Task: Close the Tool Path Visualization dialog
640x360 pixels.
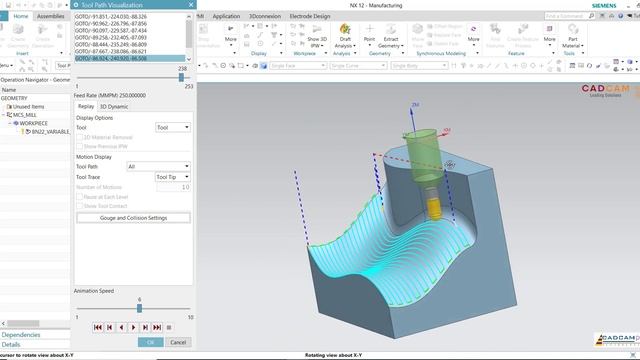Action: click(x=191, y=5)
